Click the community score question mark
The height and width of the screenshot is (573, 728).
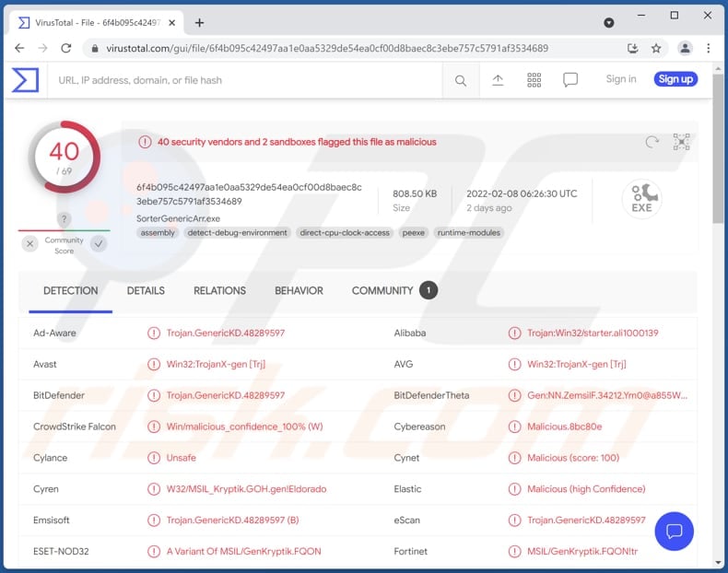tap(65, 218)
